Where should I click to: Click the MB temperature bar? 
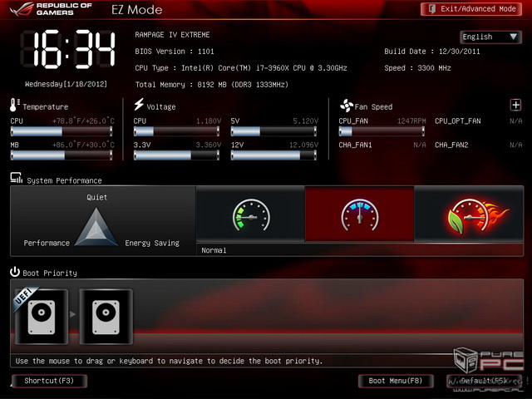click(x=62, y=155)
